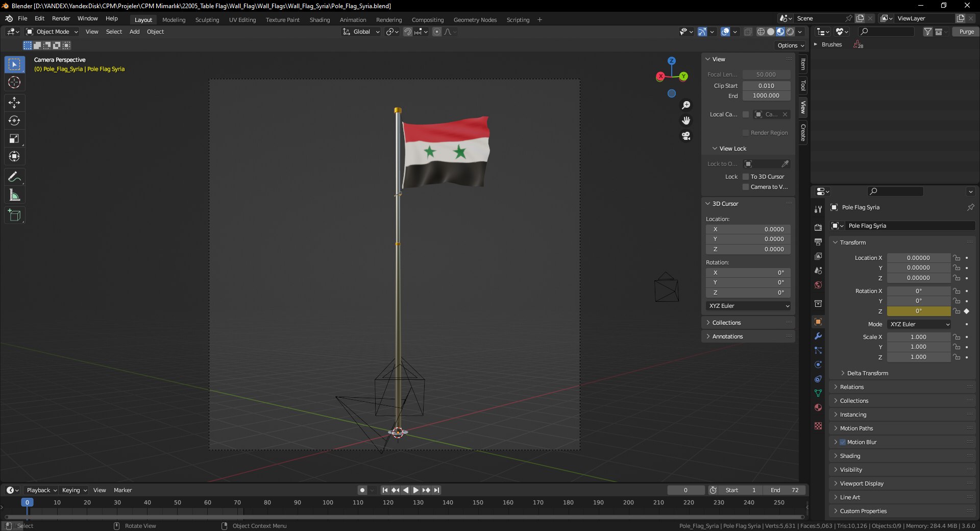Open object rotation Mode XYZ Euler dropdown
This screenshot has width=980, height=531.
919,324
